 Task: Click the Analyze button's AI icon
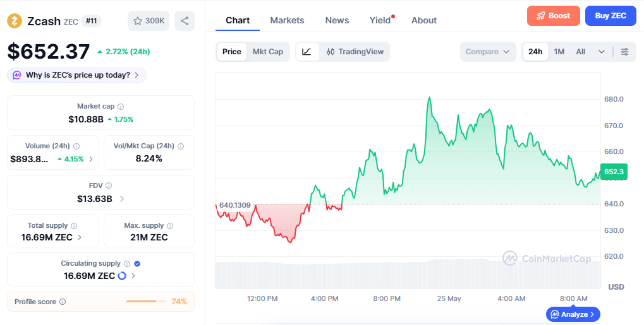[x=554, y=314]
